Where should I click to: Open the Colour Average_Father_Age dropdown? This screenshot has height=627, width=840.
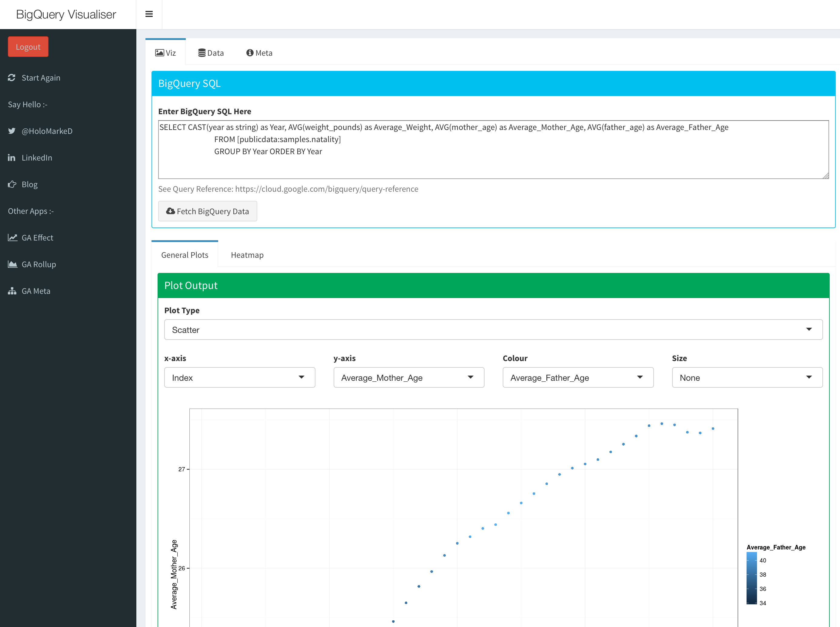(578, 378)
